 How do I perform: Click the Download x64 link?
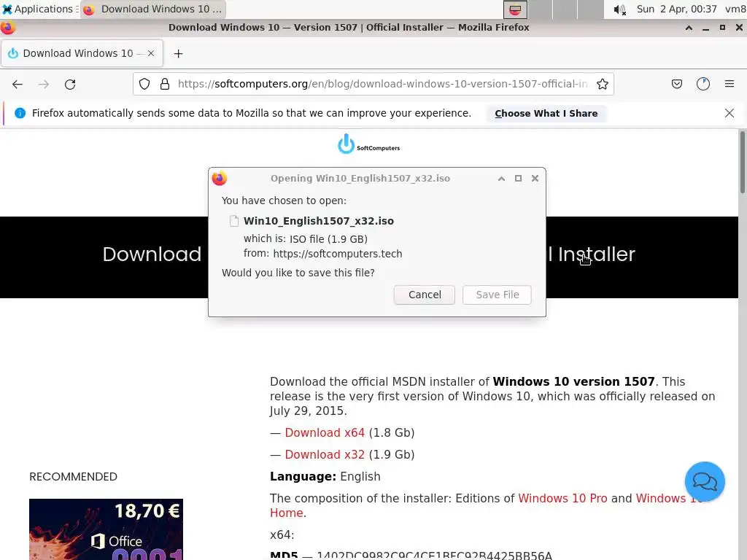pyautogui.click(x=325, y=433)
